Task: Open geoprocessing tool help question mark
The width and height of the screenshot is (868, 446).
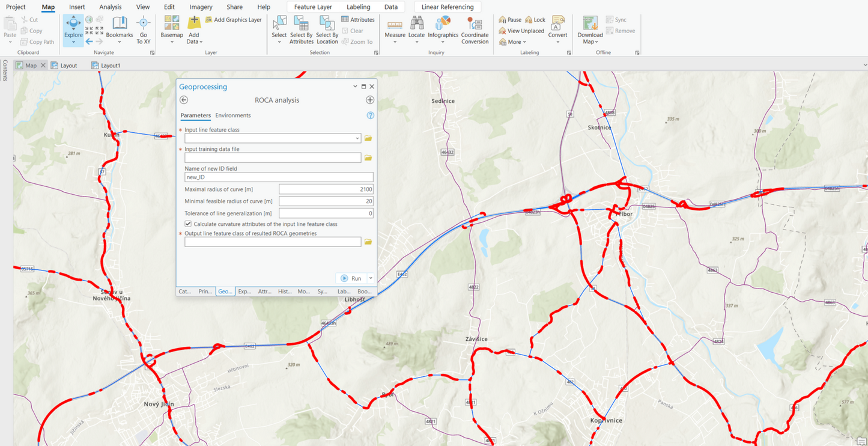Action: point(370,115)
